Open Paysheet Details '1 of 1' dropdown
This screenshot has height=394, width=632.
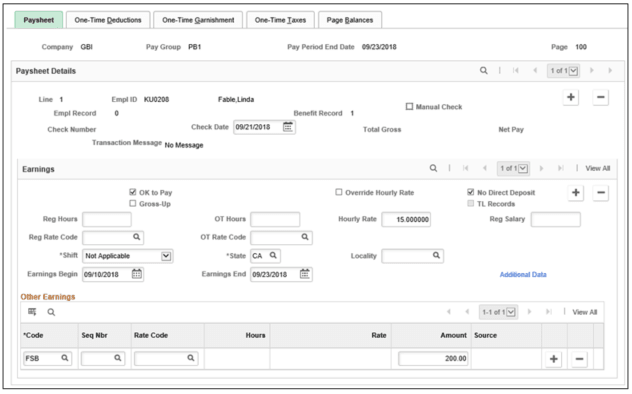(563, 71)
